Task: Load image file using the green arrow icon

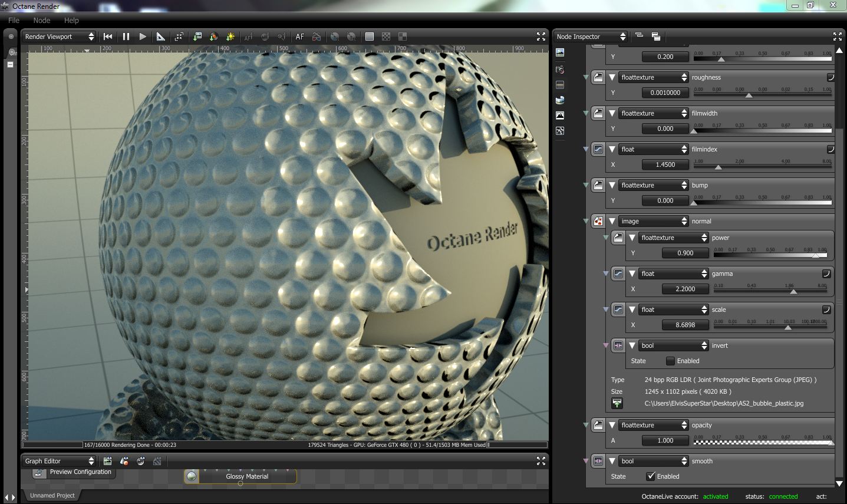Action: pyautogui.click(x=617, y=403)
